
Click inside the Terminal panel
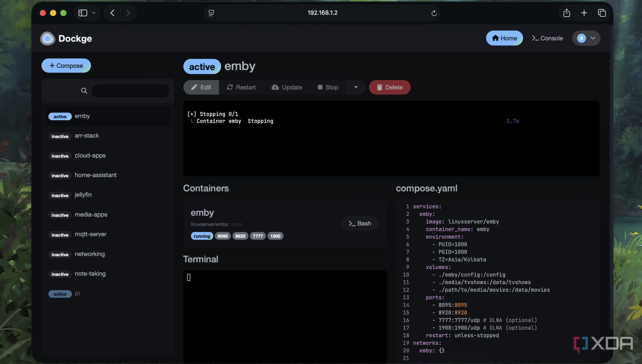point(285,317)
